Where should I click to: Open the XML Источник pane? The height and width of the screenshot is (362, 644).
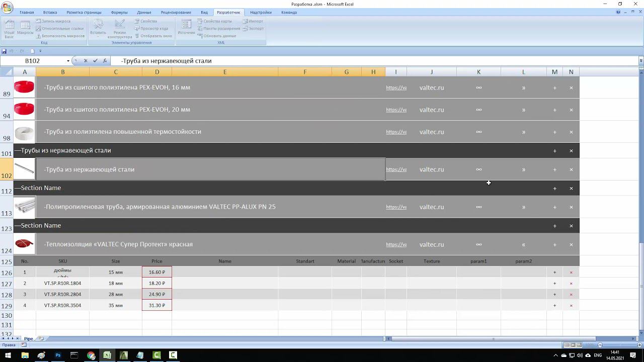(x=186, y=28)
